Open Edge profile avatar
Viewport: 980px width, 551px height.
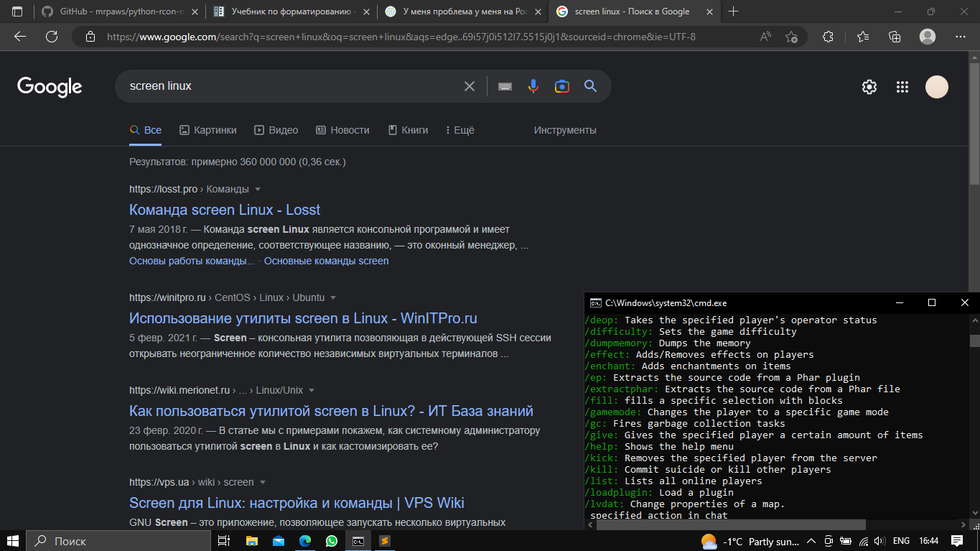click(928, 37)
